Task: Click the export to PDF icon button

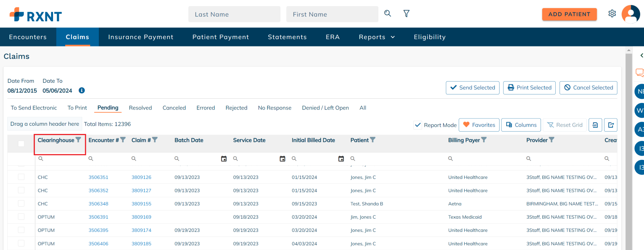Action: coord(595,125)
